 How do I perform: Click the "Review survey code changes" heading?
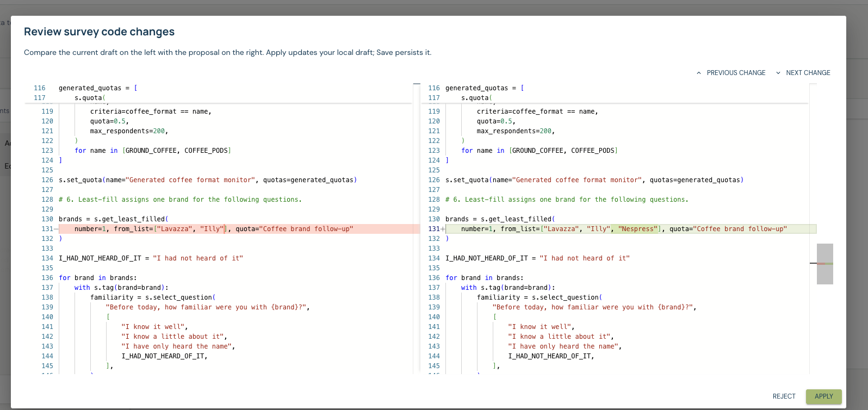click(x=100, y=32)
